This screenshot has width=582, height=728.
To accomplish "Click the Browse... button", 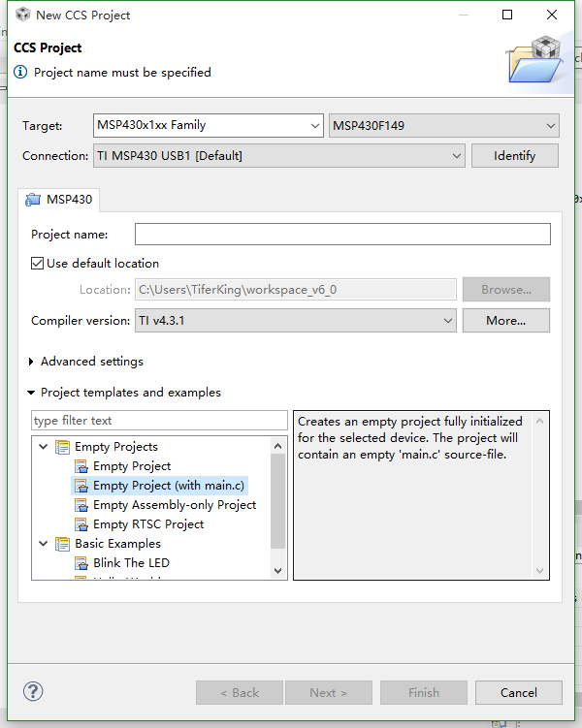I will (x=505, y=289).
